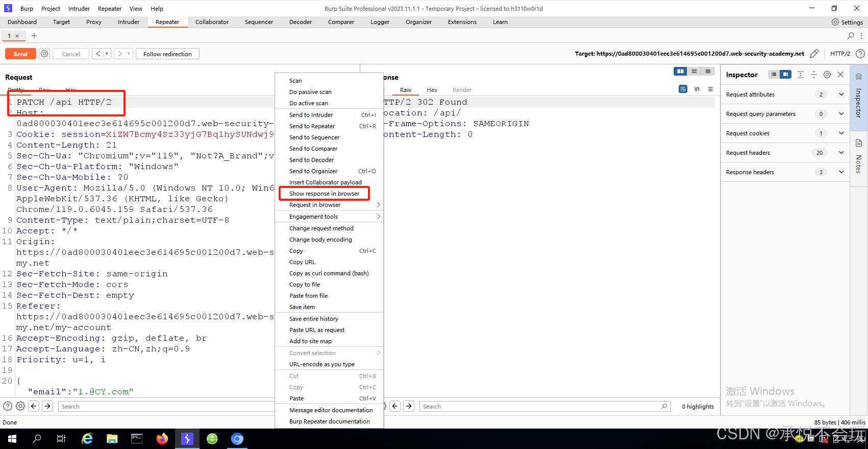Open Repeater send options gear icon
Screen dimensions: 868x449
pos(44,54)
